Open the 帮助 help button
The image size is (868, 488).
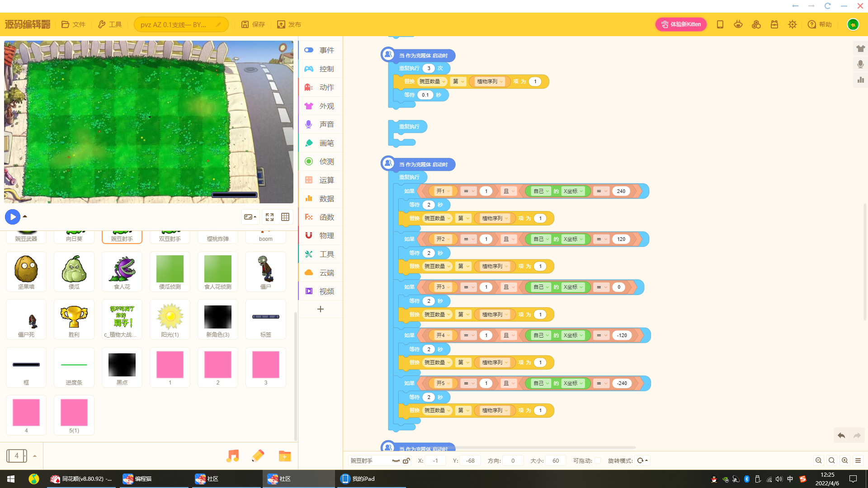click(x=820, y=24)
